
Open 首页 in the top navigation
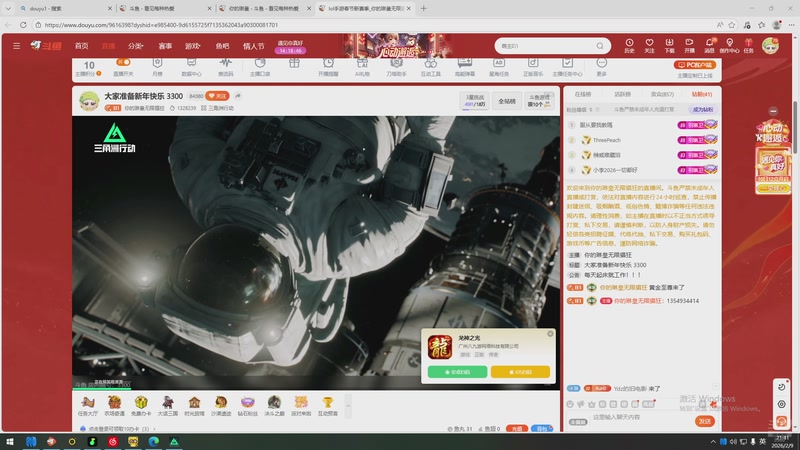(82, 46)
